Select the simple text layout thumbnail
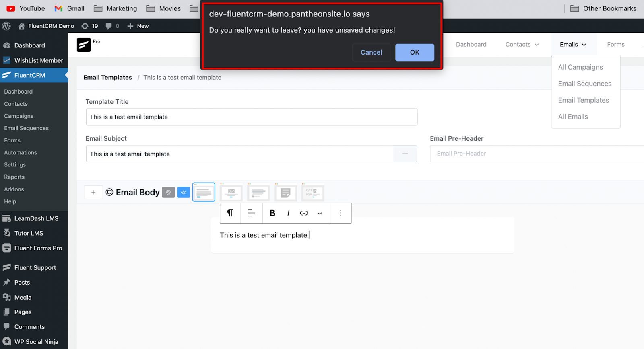644x349 pixels. pos(204,192)
